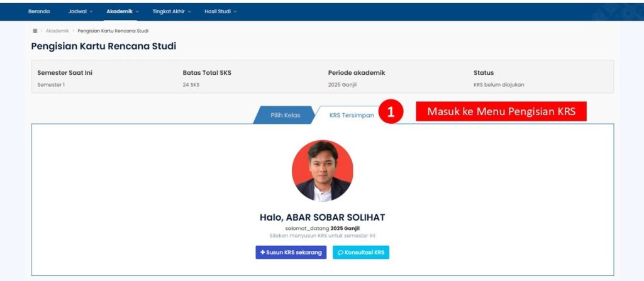Screen dimensions: 644x281
Task: Click the student profile photo
Action: (x=322, y=170)
